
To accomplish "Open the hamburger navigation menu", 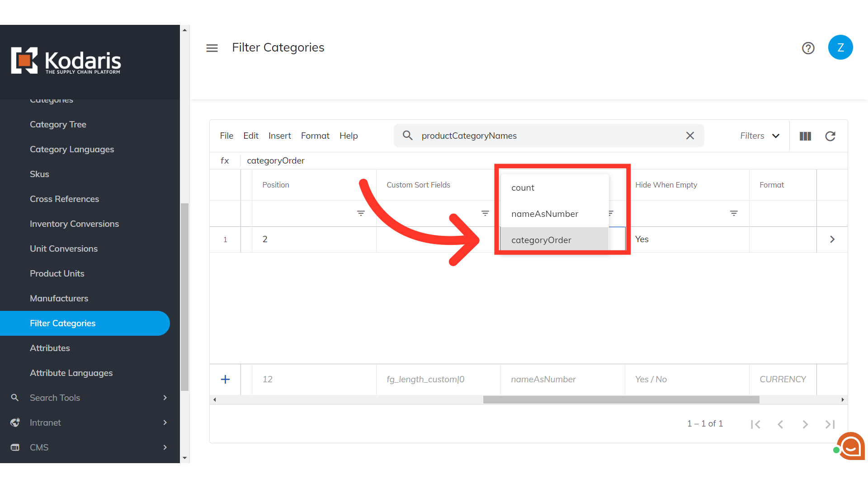I will point(212,48).
